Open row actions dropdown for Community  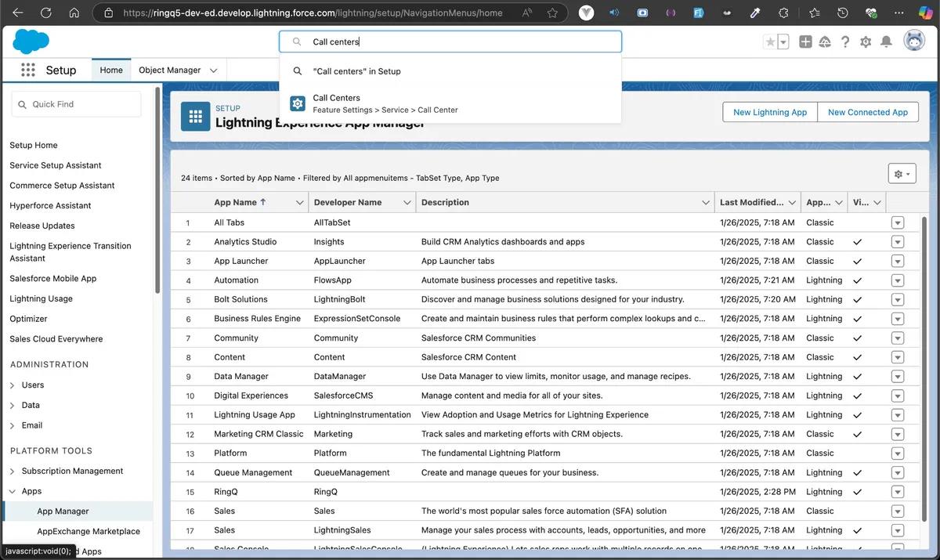tap(898, 338)
